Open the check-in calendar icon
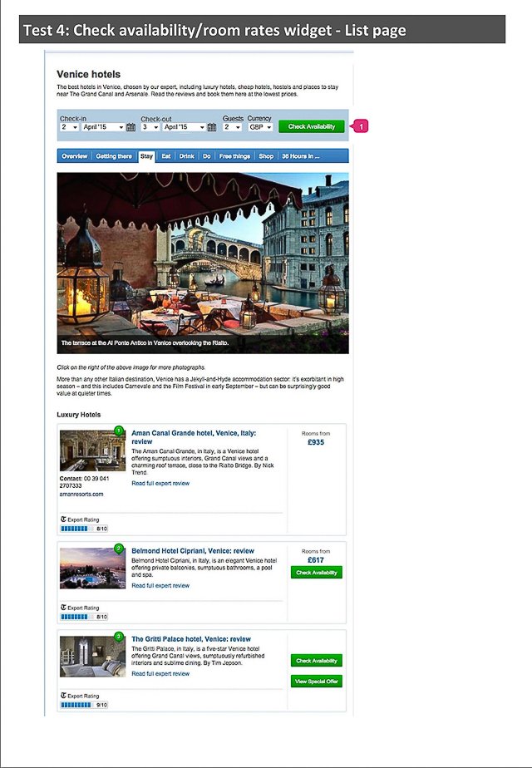Screen dimensions: 532x768 click(131, 127)
